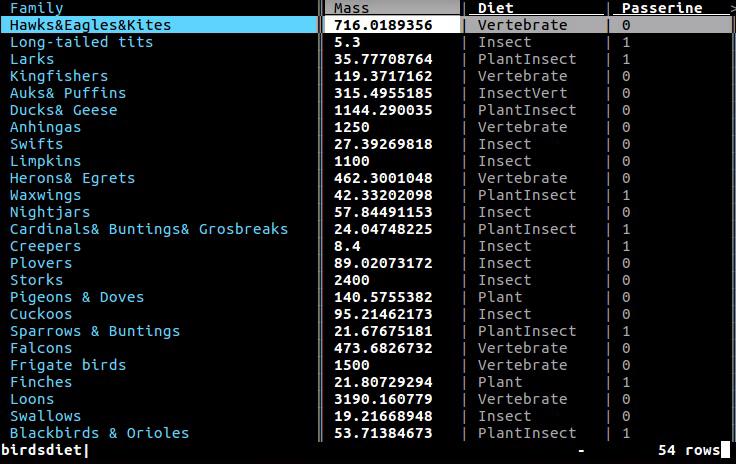Image resolution: width=736 pixels, height=464 pixels.
Task: Select the Long-tailed tits row
Action: [366, 42]
